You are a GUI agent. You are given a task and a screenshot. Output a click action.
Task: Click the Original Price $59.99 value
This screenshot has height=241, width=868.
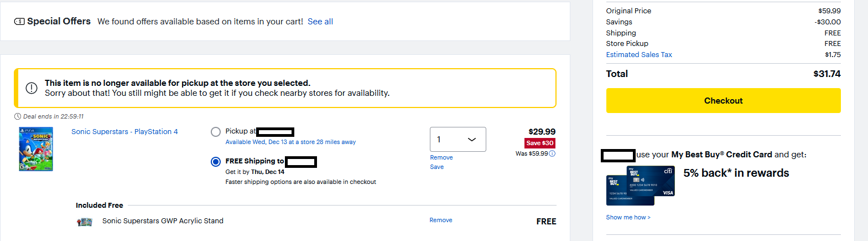pyautogui.click(x=829, y=11)
